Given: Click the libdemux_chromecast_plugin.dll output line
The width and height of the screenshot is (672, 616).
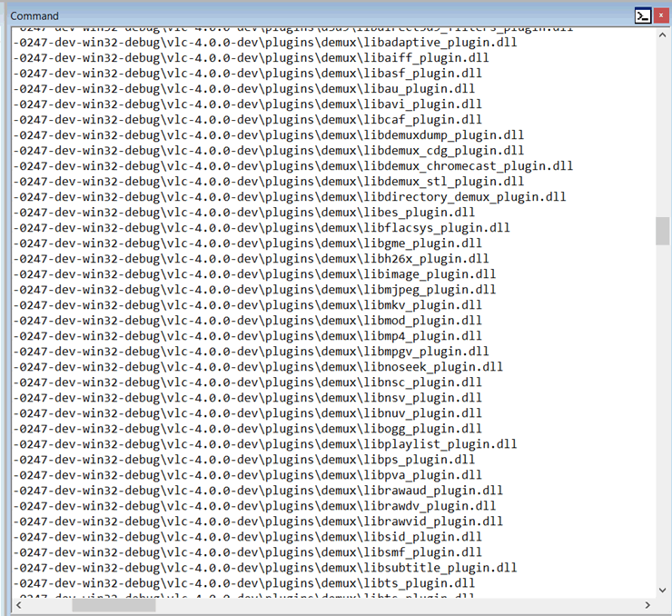Looking at the screenshot, I should click(x=292, y=166).
